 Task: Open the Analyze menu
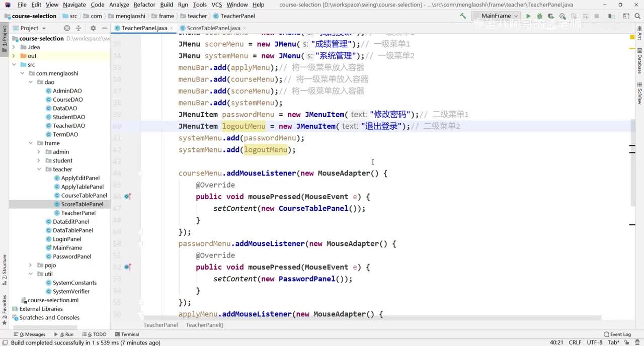click(119, 5)
